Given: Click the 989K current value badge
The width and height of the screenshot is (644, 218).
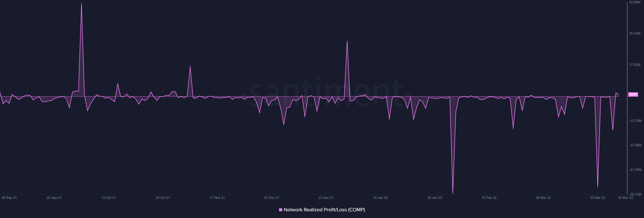Looking at the screenshot, I should click(633, 95).
